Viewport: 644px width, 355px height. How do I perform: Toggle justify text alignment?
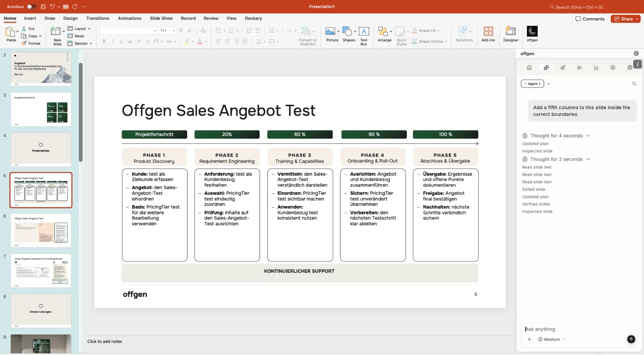pyautogui.click(x=245, y=41)
